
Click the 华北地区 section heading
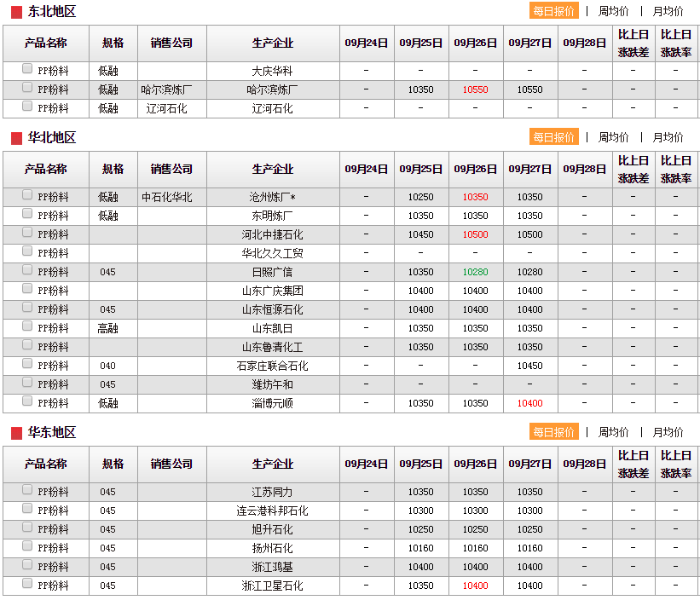click(x=52, y=138)
